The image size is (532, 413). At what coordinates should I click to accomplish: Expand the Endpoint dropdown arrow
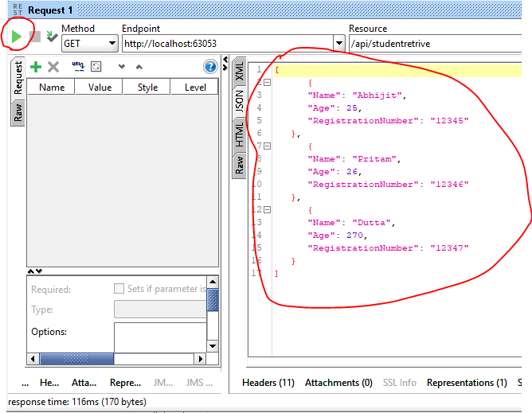[338, 44]
